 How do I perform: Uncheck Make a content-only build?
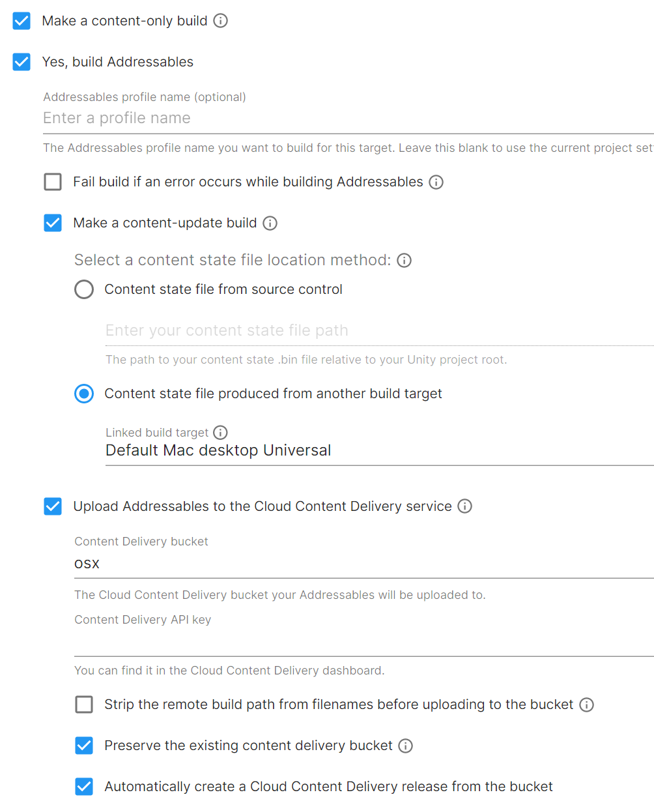pos(21,20)
